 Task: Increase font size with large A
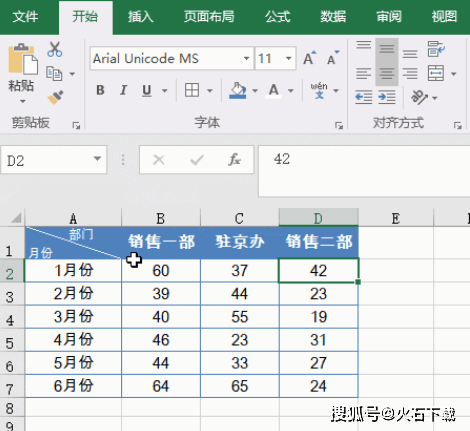[310, 58]
